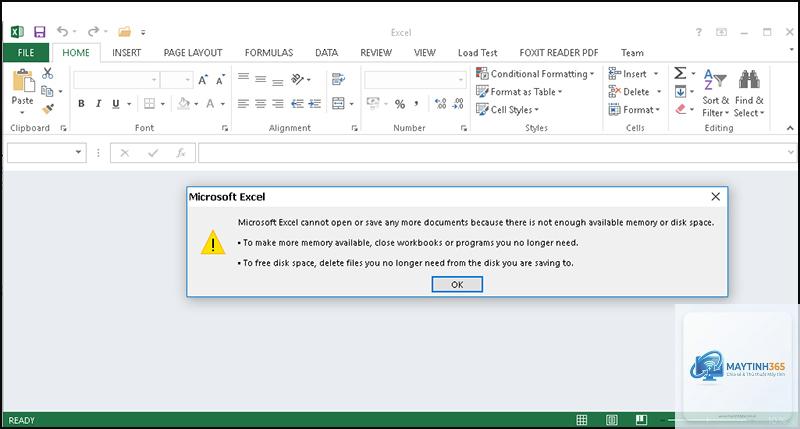
Task: Switch to the DATA tab
Action: pyautogui.click(x=327, y=53)
